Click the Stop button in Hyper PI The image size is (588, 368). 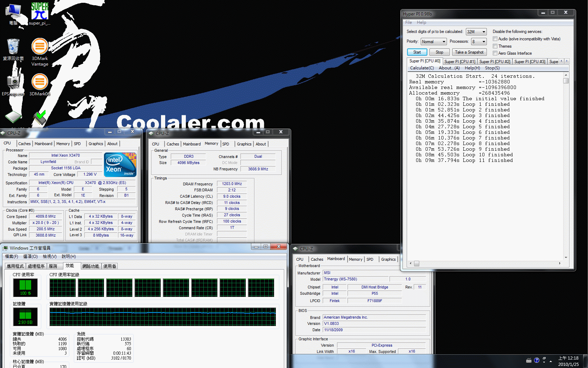[439, 52]
